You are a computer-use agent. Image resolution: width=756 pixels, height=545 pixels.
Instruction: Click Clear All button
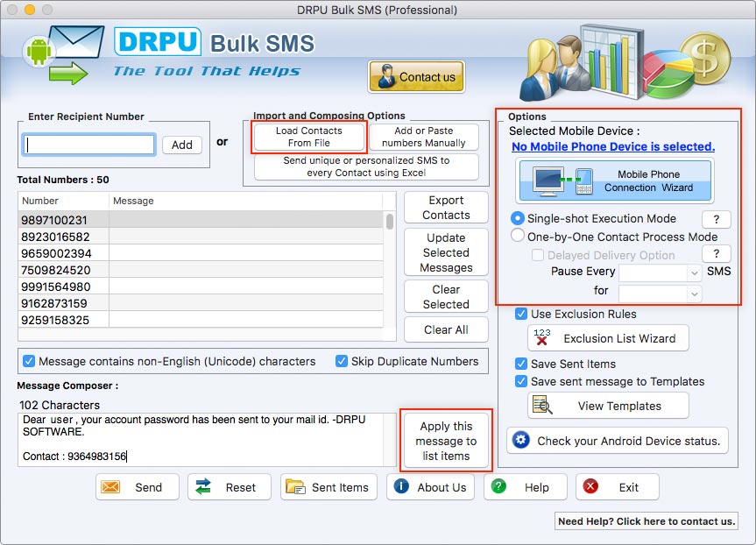[x=446, y=330]
